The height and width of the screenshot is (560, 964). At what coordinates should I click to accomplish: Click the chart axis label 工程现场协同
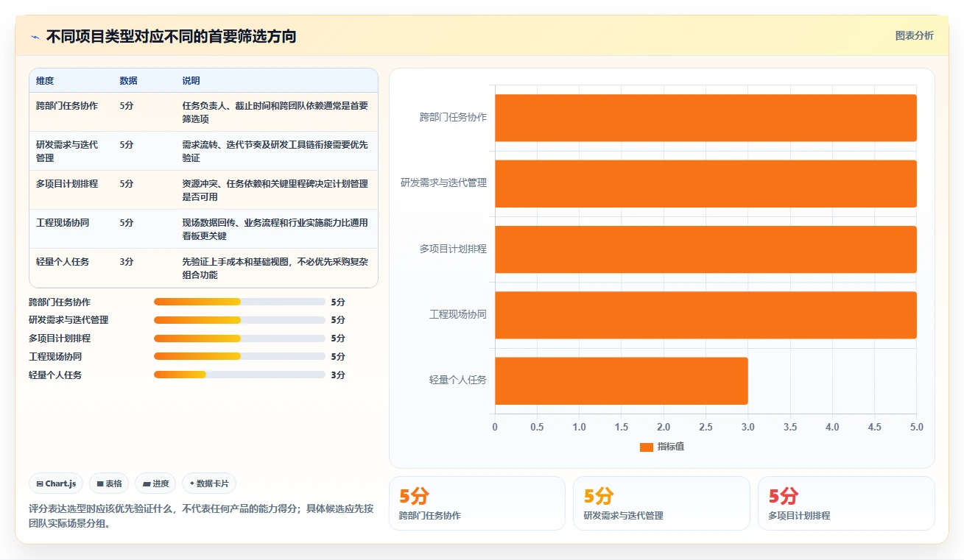coord(458,314)
